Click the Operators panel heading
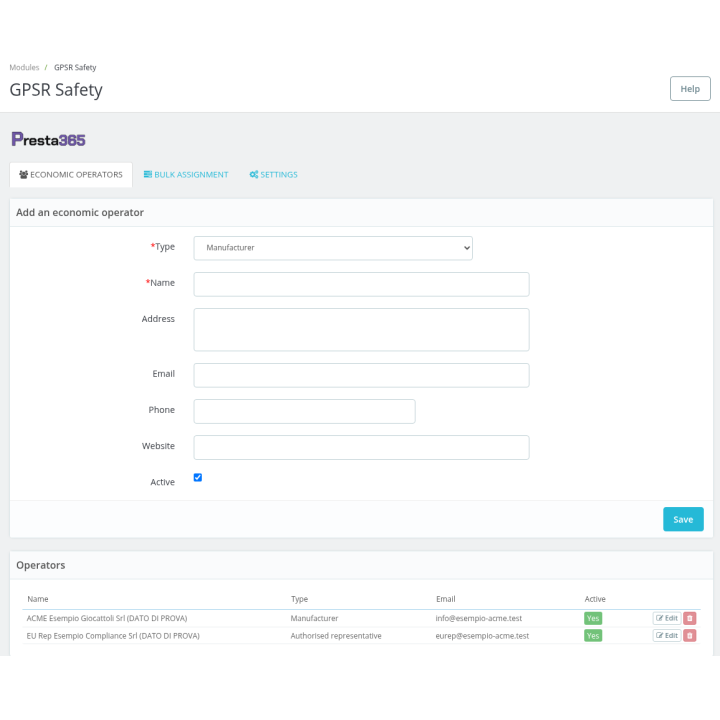720x720 pixels. point(41,565)
